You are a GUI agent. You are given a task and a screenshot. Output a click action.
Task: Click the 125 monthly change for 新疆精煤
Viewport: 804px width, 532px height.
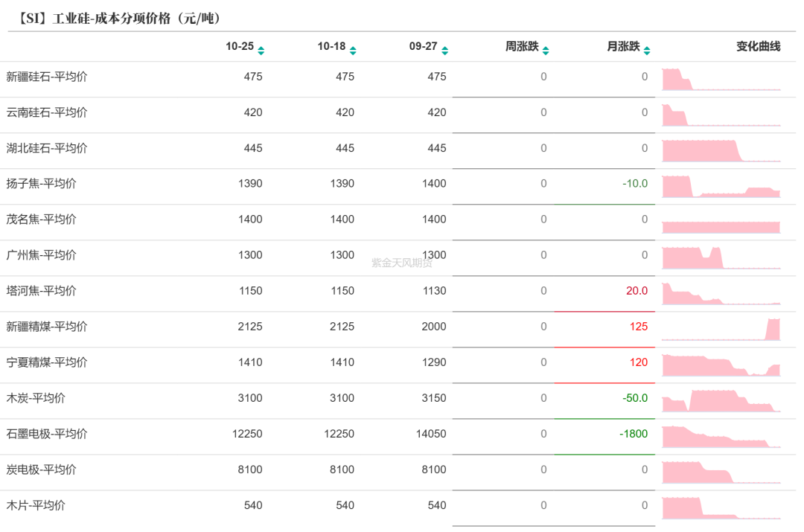click(x=638, y=327)
